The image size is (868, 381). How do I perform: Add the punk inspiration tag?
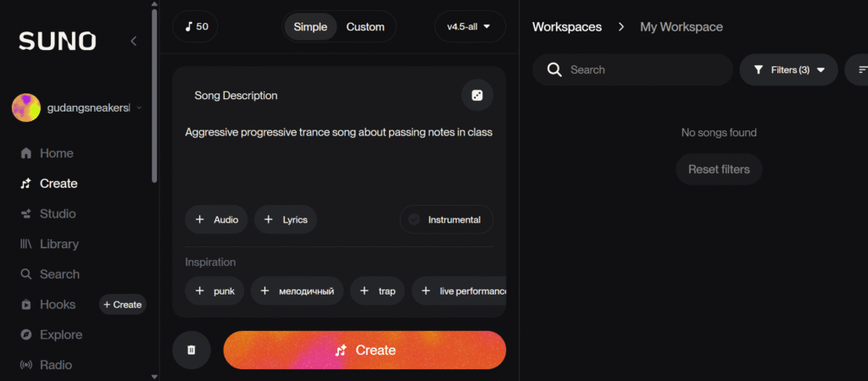pyautogui.click(x=215, y=290)
